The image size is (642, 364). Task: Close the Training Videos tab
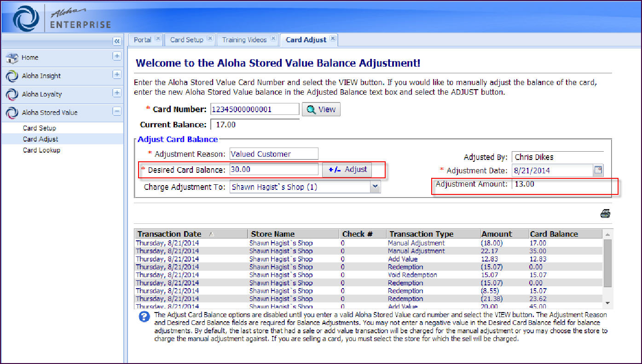click(x=273, y=39)
